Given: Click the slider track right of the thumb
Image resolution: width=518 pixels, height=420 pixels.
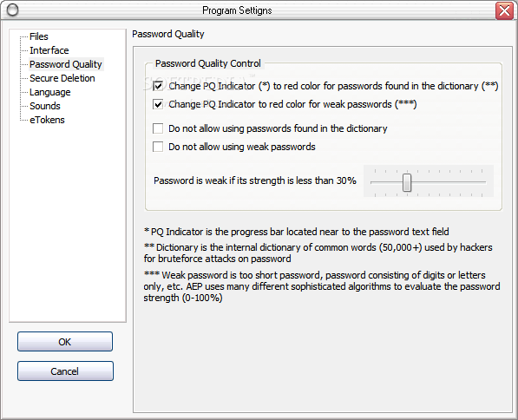Looking at the screenshot, I should point(449,182).
